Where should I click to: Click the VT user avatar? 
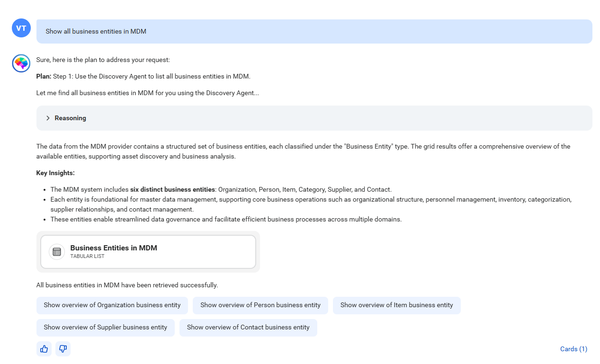[x=21, y=28]
